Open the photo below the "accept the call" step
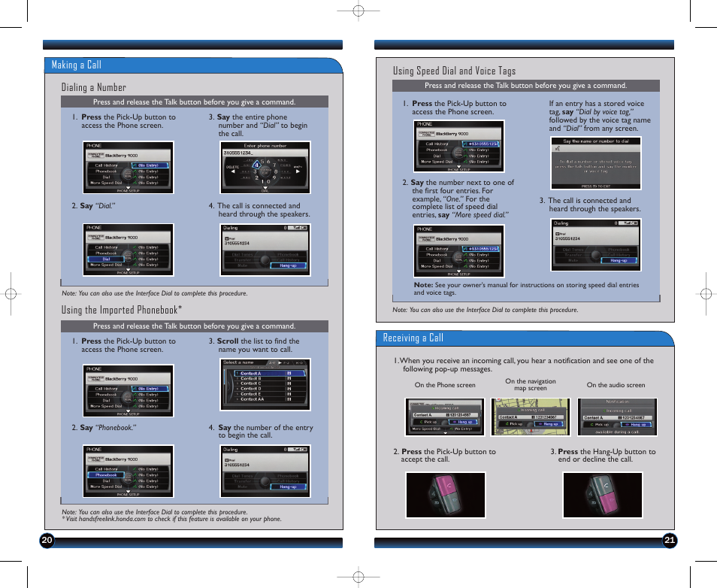717x588 pixels. click(446, 495)
